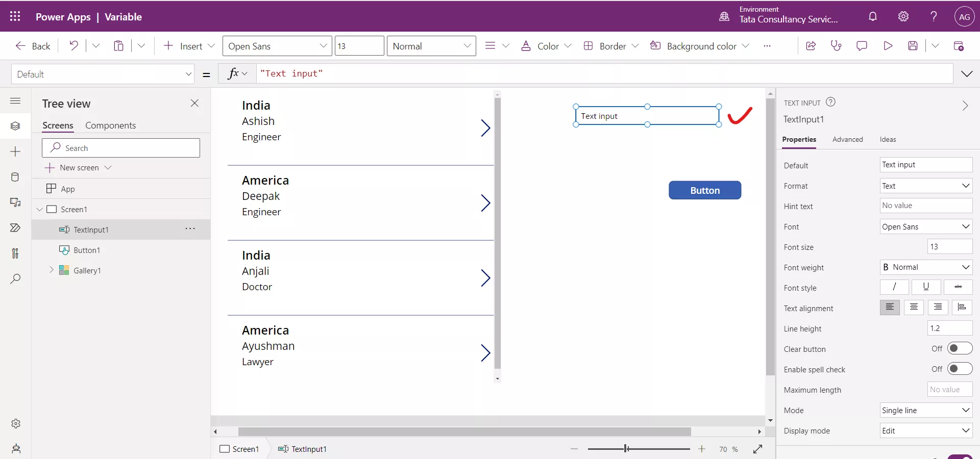Open Comments with the chat bubble icon
980x459 pixels.
862,45
